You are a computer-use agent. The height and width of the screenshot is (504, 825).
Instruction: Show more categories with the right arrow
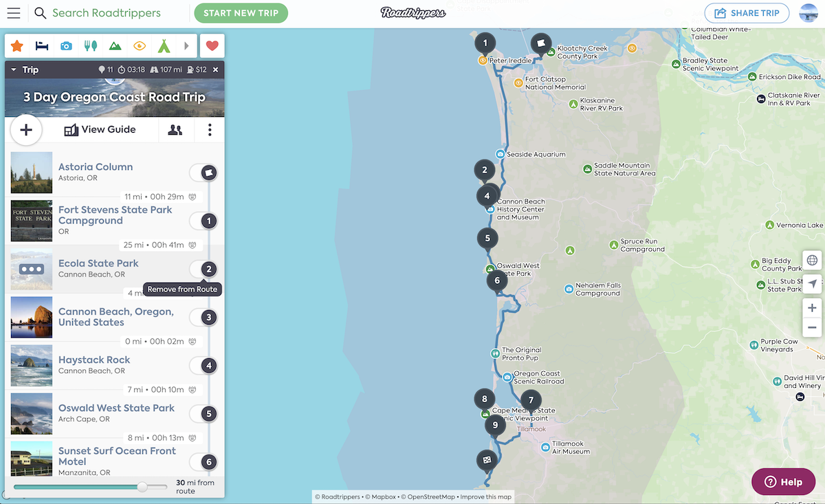click(x=186, y=46)
